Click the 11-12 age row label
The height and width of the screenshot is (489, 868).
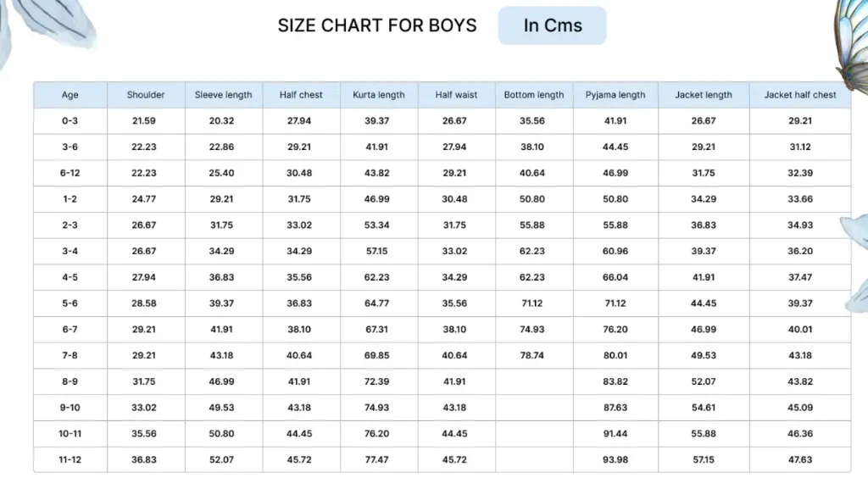70,459
